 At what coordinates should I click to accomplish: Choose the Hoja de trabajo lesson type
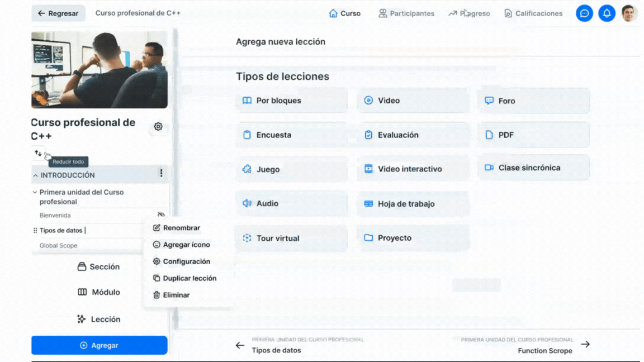tap(413, 203)
